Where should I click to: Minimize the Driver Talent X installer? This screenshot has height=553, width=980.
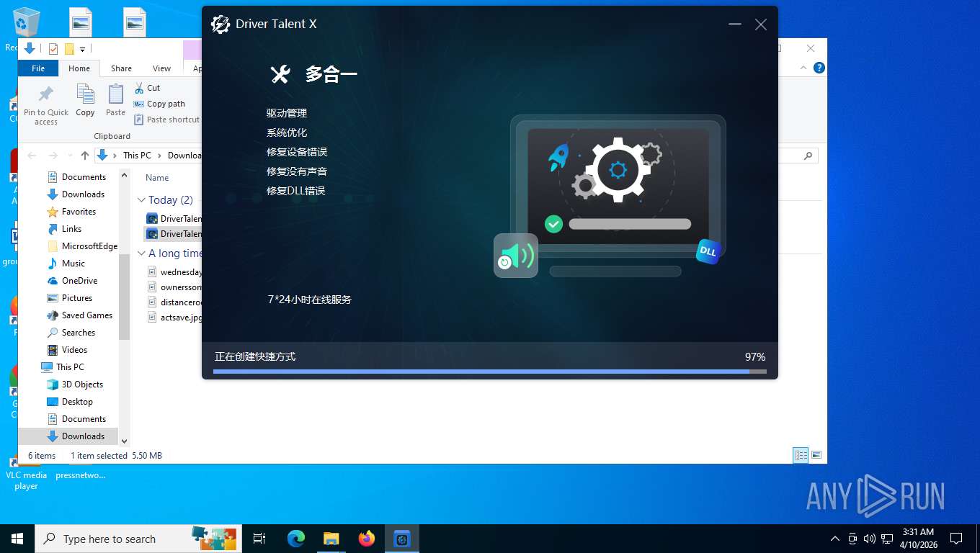tap(735, 24)
